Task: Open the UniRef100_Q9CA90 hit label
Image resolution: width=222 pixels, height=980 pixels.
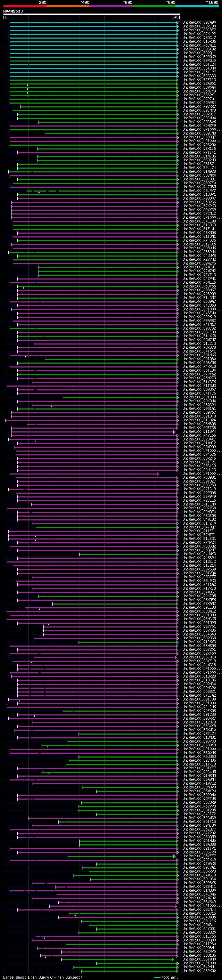Action: point(199,23)
